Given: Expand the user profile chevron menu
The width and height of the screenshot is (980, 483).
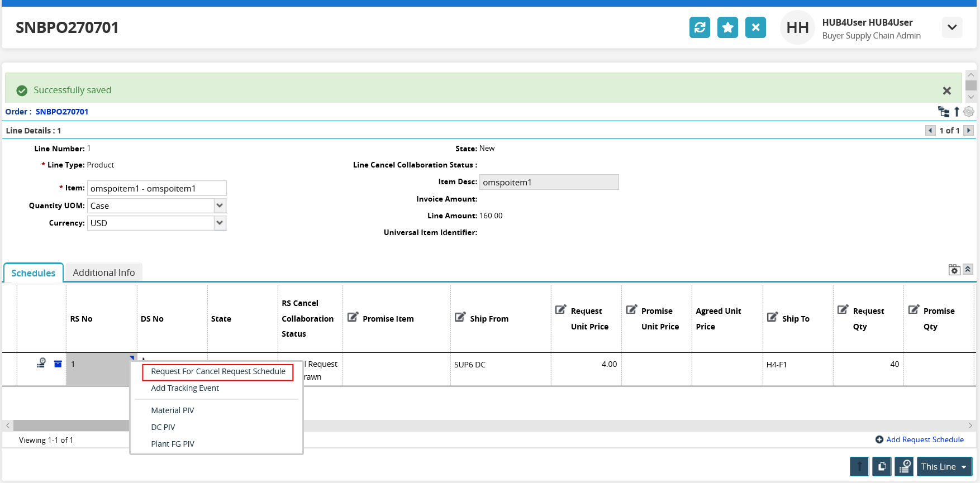Looking at the screenshot, I should click(952, 27).
